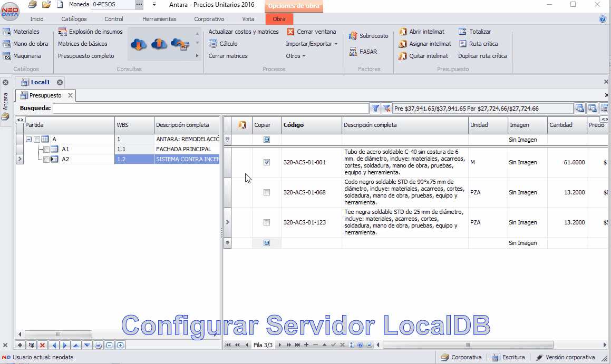Check the box beside partida A

click(36, 139)
